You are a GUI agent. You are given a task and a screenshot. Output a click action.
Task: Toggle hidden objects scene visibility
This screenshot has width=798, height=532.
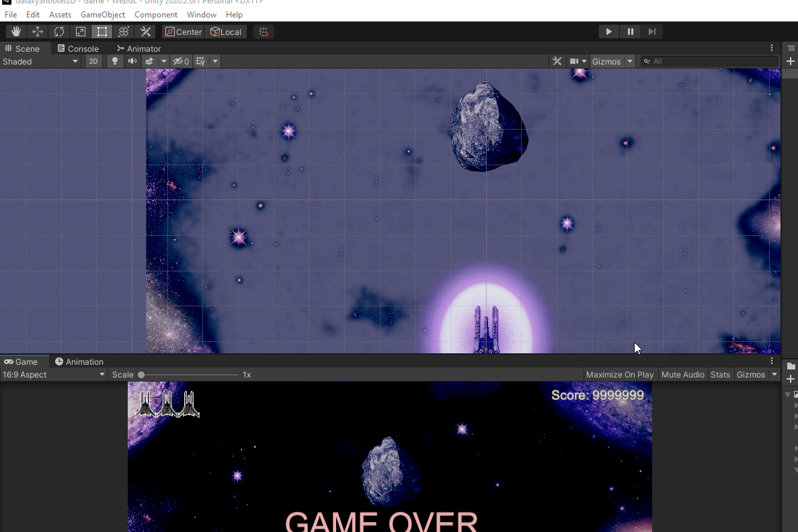(181, 62)
